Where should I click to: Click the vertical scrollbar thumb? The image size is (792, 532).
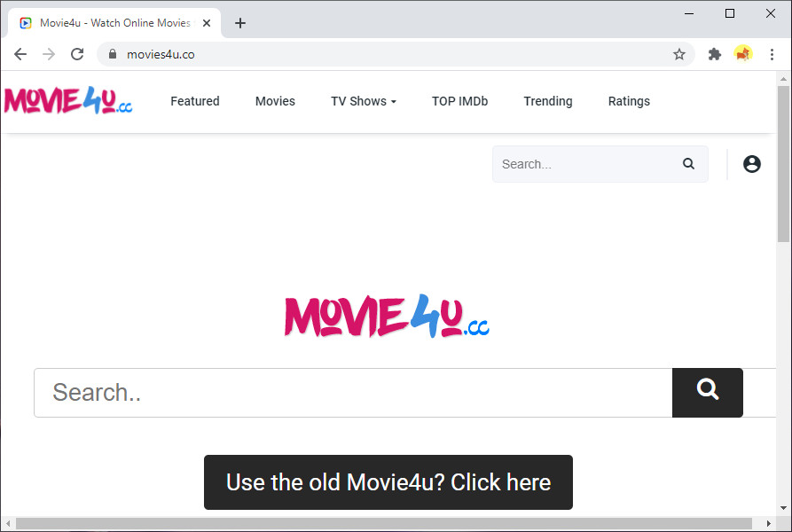(783, 163)
